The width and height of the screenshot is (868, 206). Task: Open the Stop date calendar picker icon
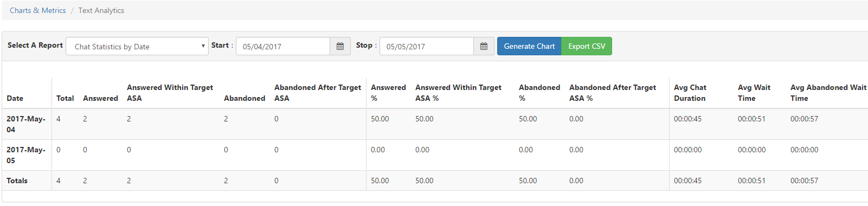pyautogui.click(x=484, y=46)
